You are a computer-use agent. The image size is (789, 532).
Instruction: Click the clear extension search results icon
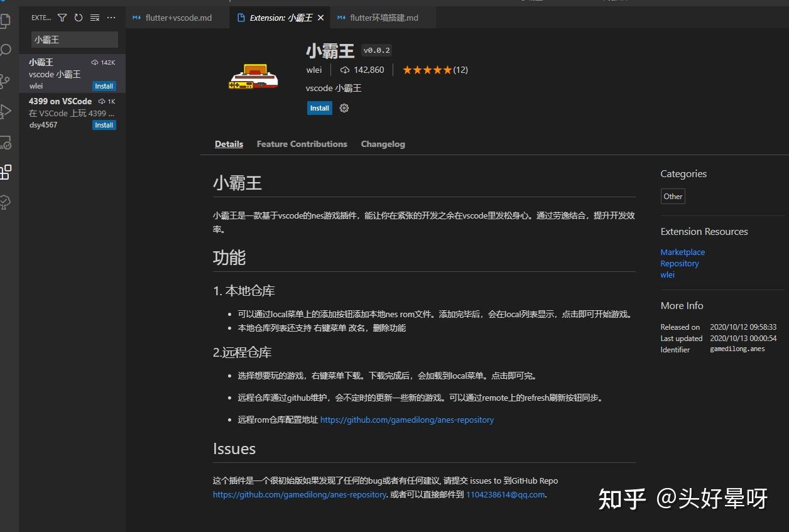95,18
